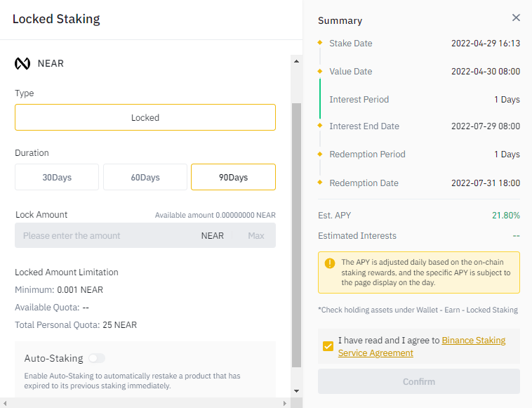Uncheck the staking agreement checkbox
Viewport: 532px width, 408px height.
pos(328,346)
